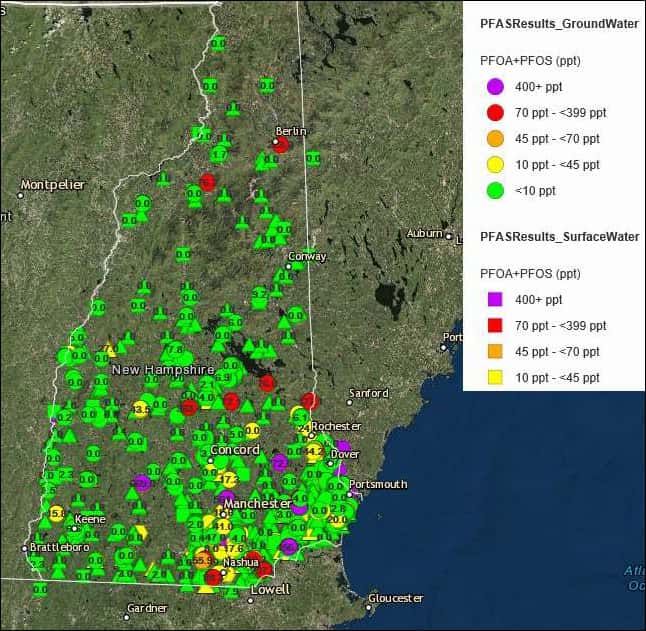Click the red circle groundwater 70-399 ppt swatch
The width and height of the screenshot is (646, 631).
pyautogui.click(x=495, y=113)
